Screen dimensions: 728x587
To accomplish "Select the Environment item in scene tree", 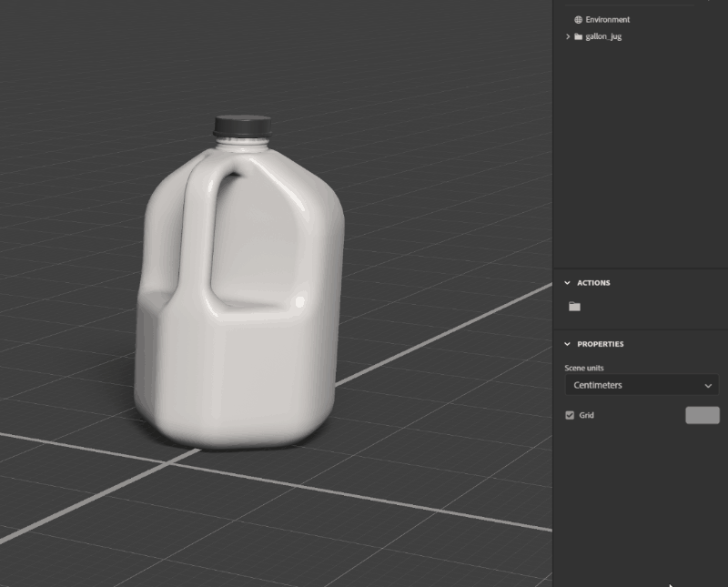I will point(607,19).
